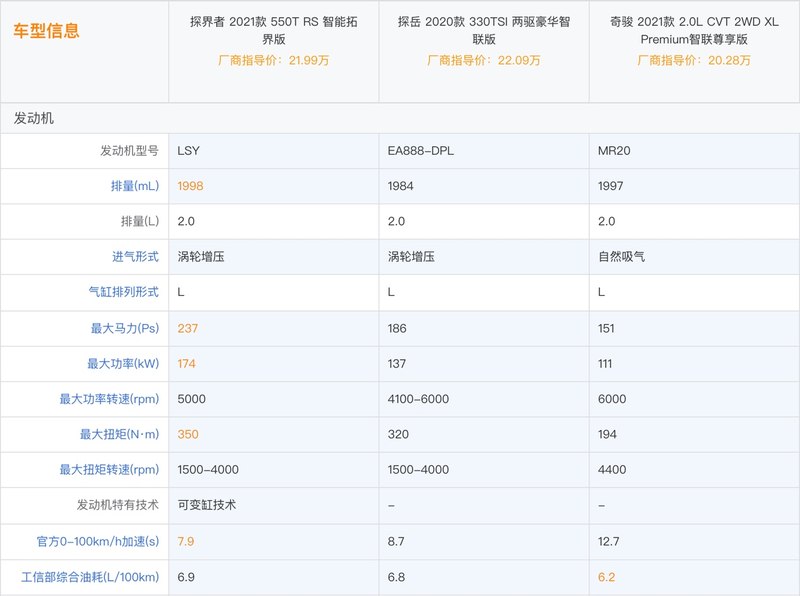Viewport: 800px width, 596px height.
Task: Click the 8.7 acceleration value
Action: (x=396, y=541)
